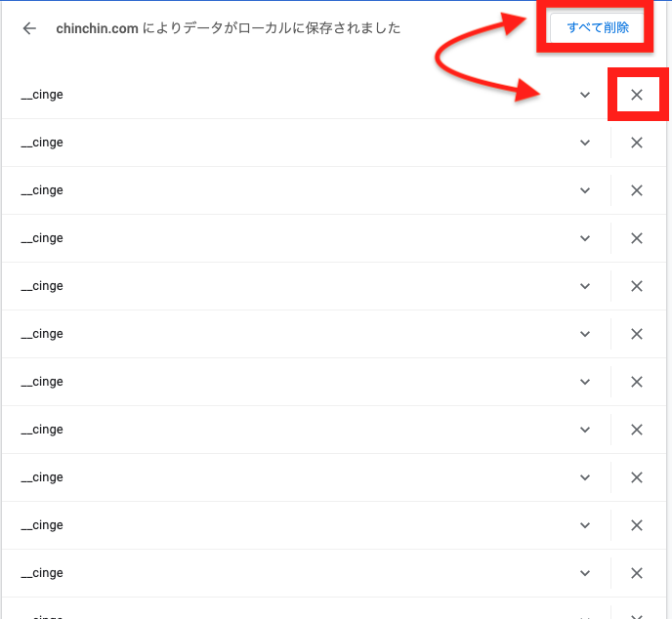The height and width of the screenshot is (619, 672).
Task: Expand the second __cinge cookie row chevron
Action: [585, 143]
